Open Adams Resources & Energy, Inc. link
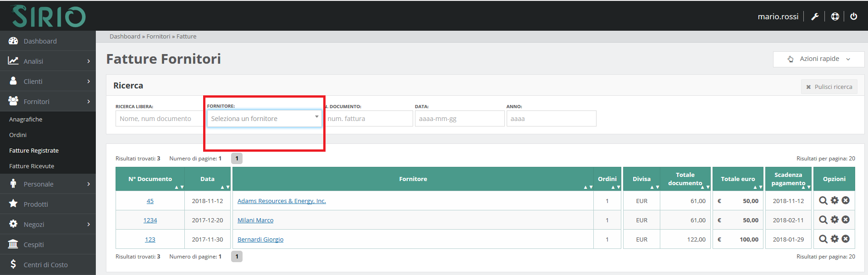The width and height of the screenshot is (868, 275). point(282,201)
